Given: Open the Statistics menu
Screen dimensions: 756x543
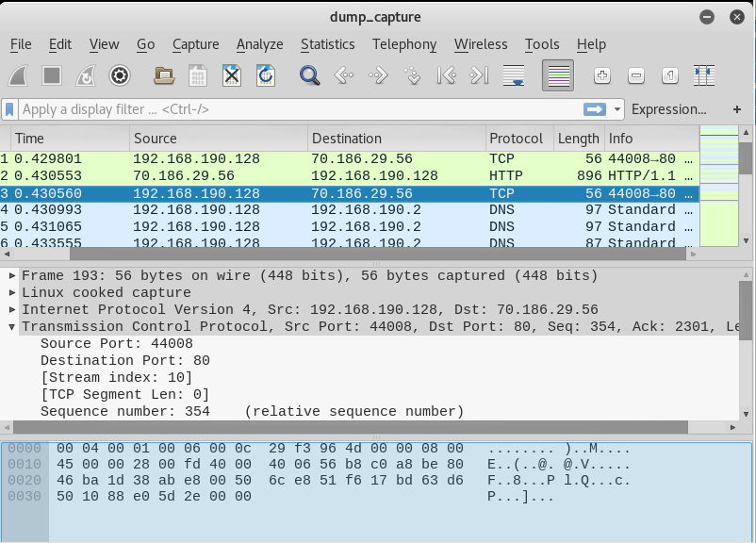Looking at the screenshot, I should click(x=327, y=44).
